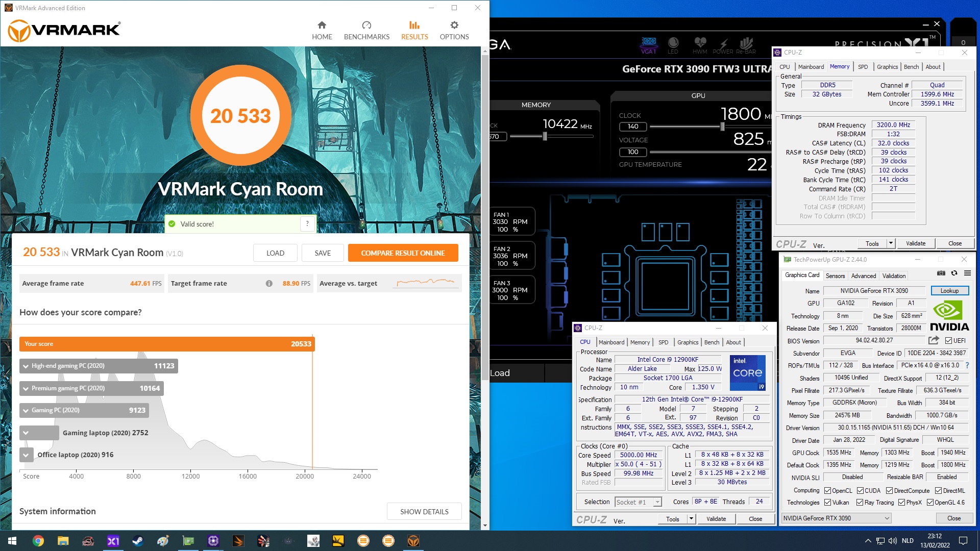This screenshot has width=980, height=551.
Task: Click the Bus Interface question mark in GPU-Z
Action: 967,365
